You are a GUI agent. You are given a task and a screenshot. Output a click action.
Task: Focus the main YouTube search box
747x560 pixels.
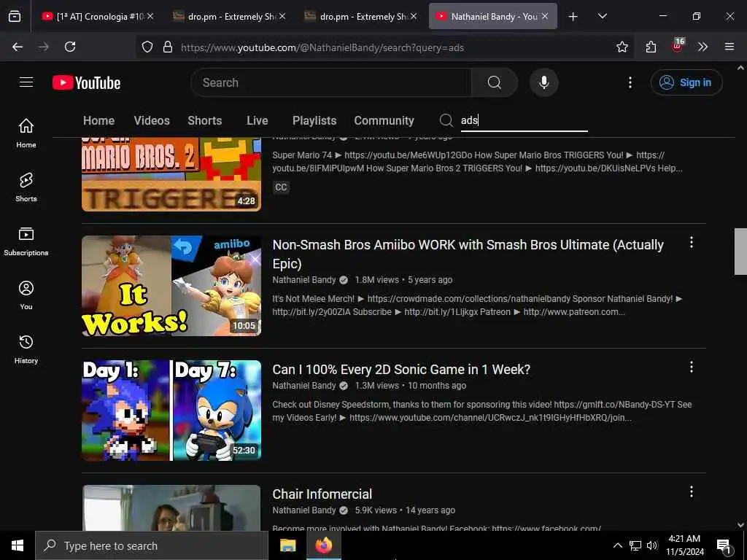pos(331,82)
